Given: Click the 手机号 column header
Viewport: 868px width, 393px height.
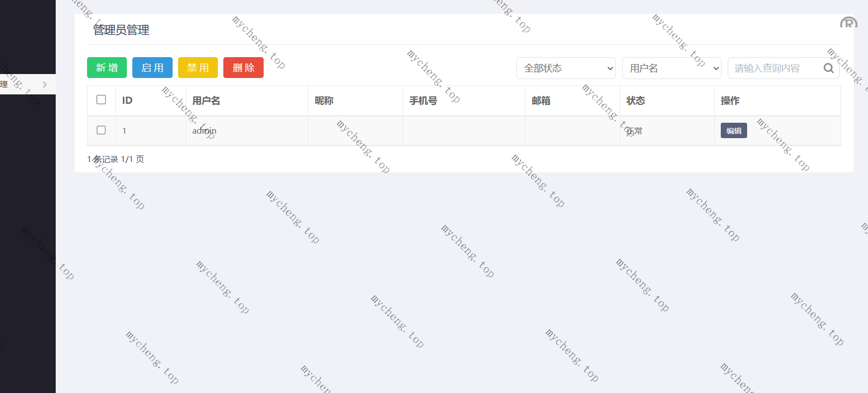Looking at the screenshot, I should [x=423, y=100].
